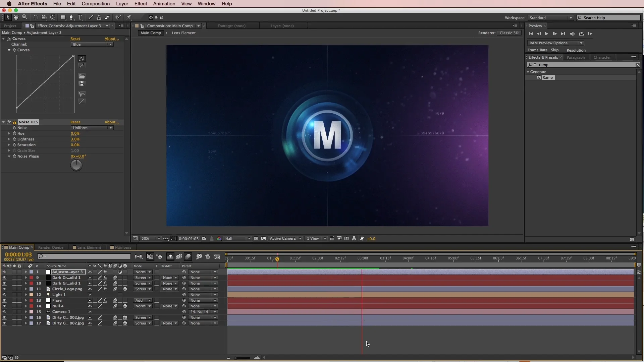Click the Classic 3D renderer button
644x362 pixels.
[x=509, y=33]
